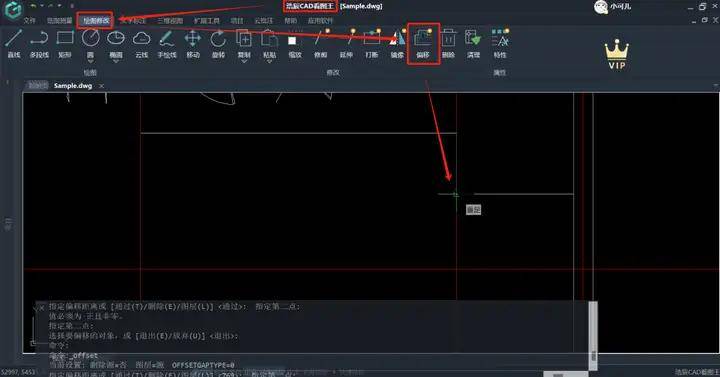Switch to the 三维视图 ribbon tab
The height and width of the screenshot is (377, 720).
pos(170,21)
